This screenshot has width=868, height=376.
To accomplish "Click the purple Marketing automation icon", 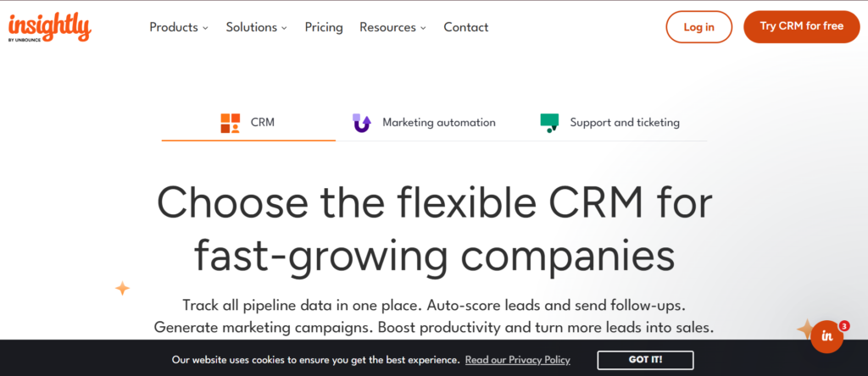I will coord(362,123).
